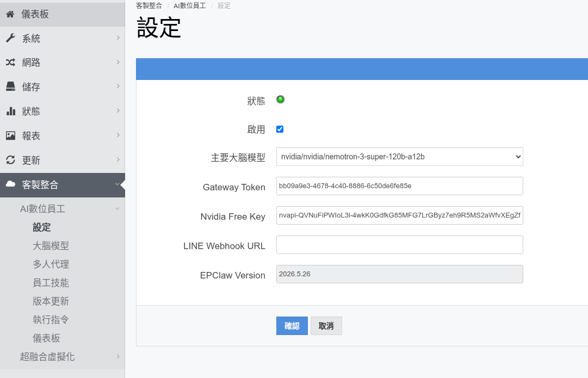Screen dimensions: 588x378
Task: Click the 取消 button
Action: click(x=326, y=326)
